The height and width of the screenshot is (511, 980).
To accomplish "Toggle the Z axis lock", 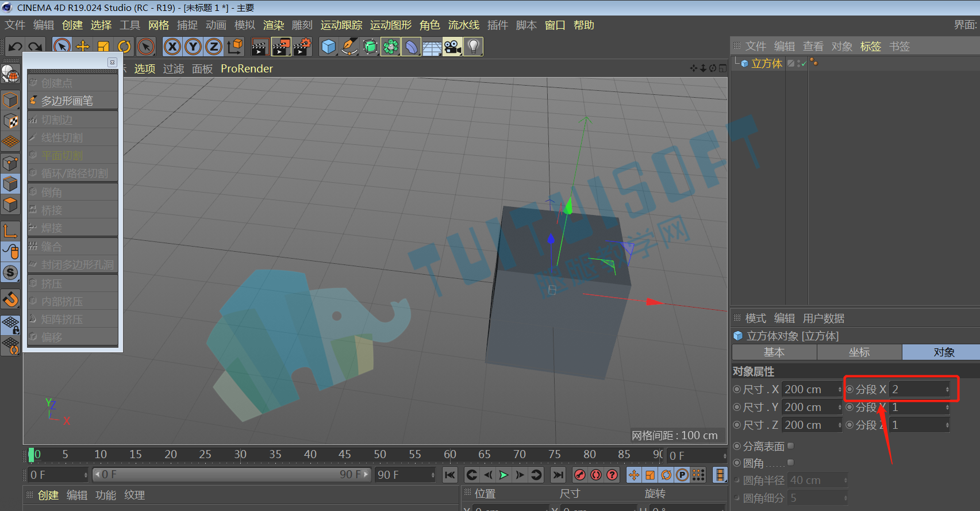I will pos(214,47).
